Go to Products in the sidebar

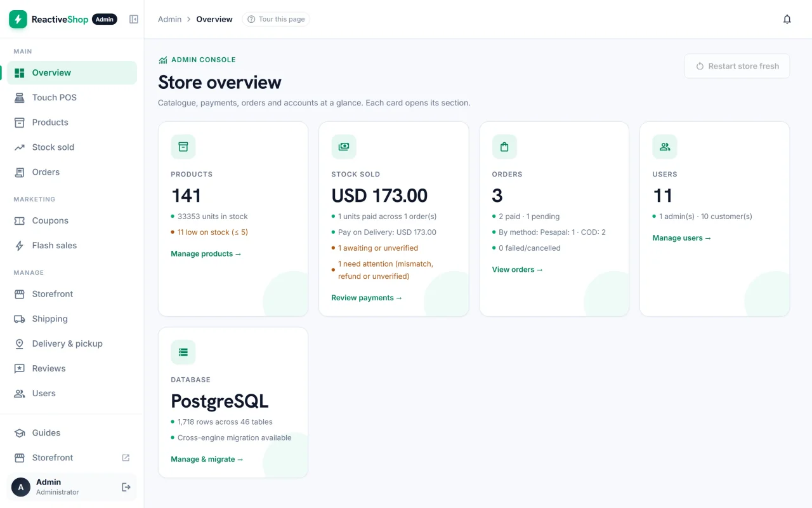tap(72, 122)
